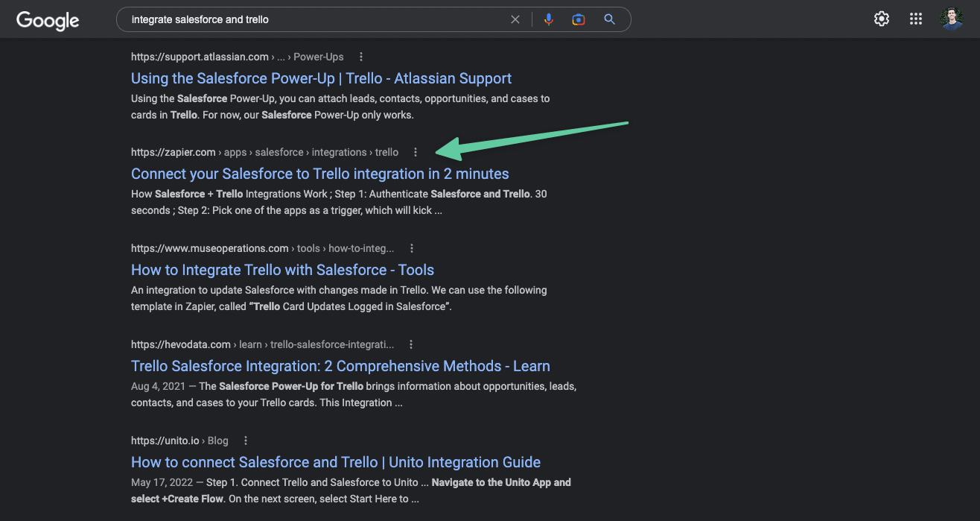This screenshot has height=521, width=980.
Task: Click the Google logo
Action: pyautogui.click(x=48, y=20)
